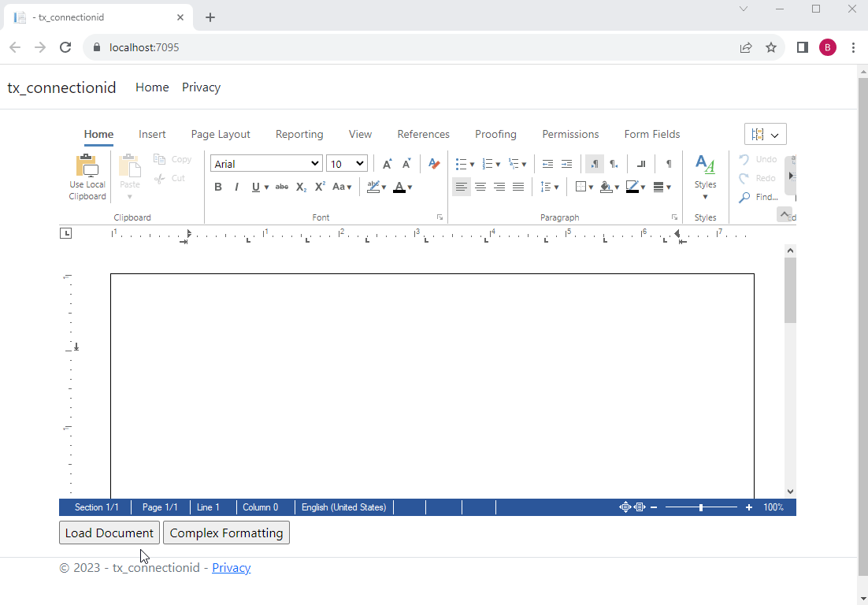Viewport: 868px width, 605px height.
Task: Switch to the Insert ribbon tab
Action: pos(152,134)
